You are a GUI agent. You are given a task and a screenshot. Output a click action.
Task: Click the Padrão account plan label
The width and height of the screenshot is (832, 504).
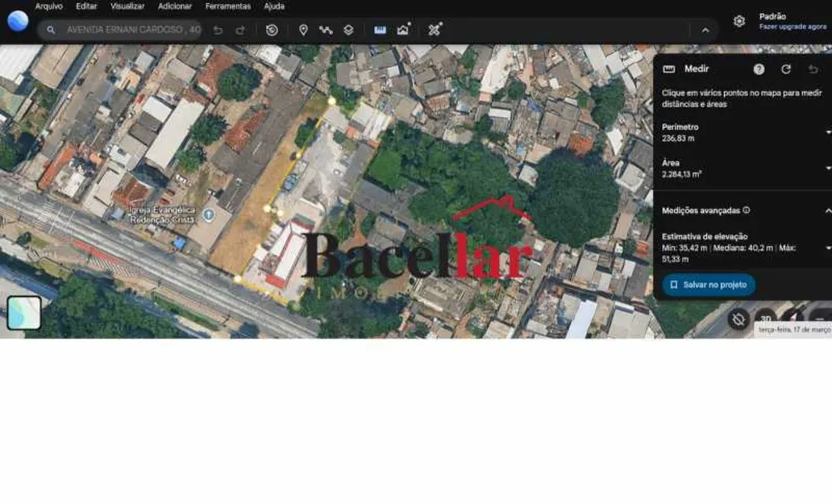(x=773, y=17)
